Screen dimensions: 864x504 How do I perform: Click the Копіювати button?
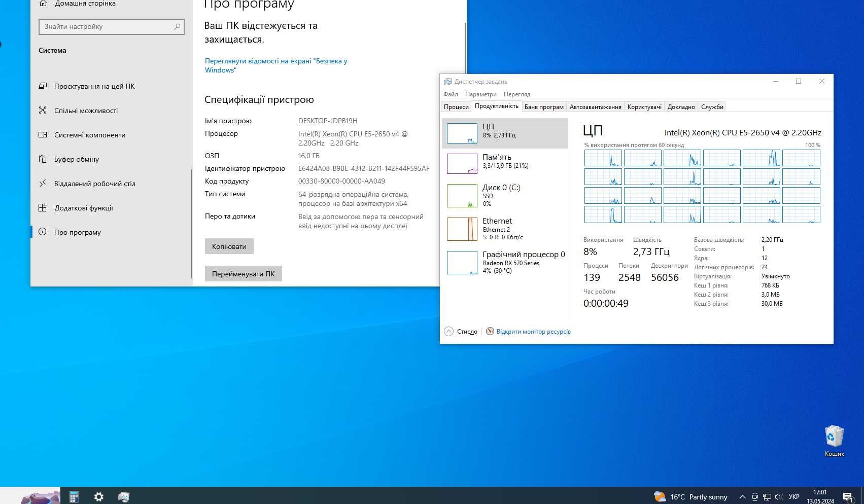click(x=229, y=246)
